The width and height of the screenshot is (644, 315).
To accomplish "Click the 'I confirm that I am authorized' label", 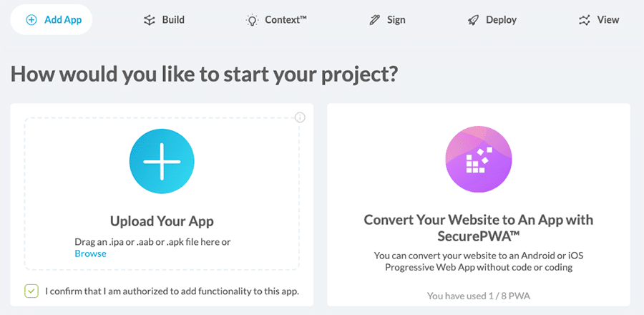I will (172, 291).
